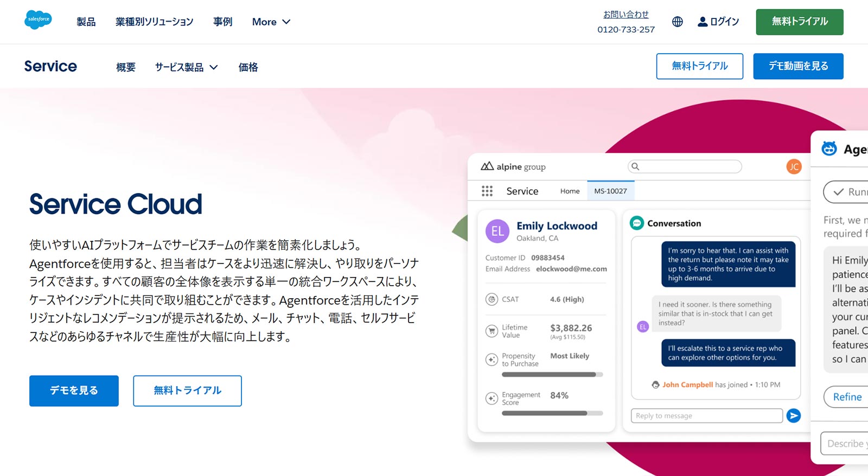Click email elockwood@me.com
This screenshot has height=476, width=868.
[x=571, y=269]
